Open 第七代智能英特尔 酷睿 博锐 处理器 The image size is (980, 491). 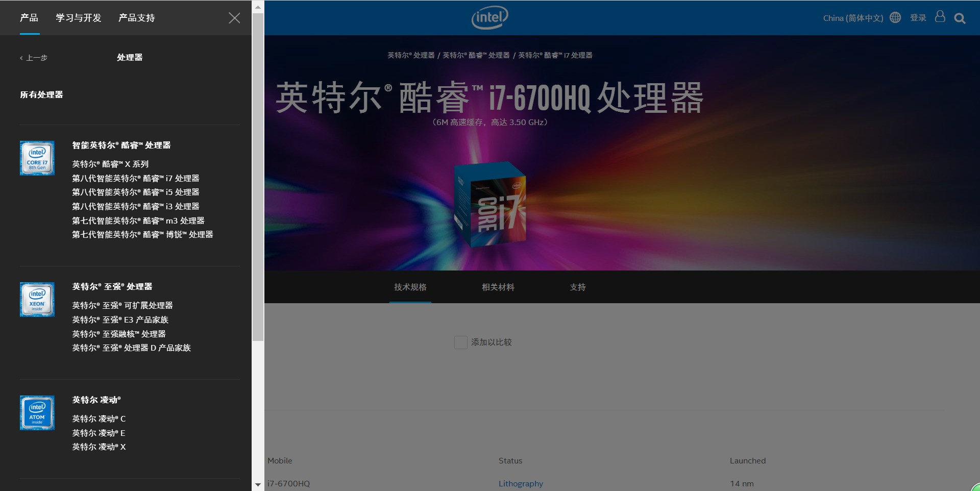point(142,235)
